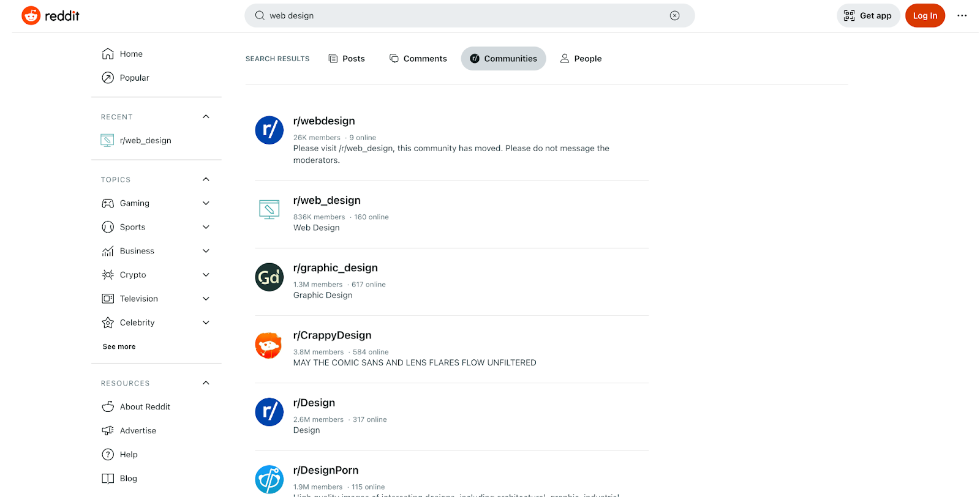Click the Home sidebar label
The height and width of the screenshot is (497, 980).
point(131,54)
